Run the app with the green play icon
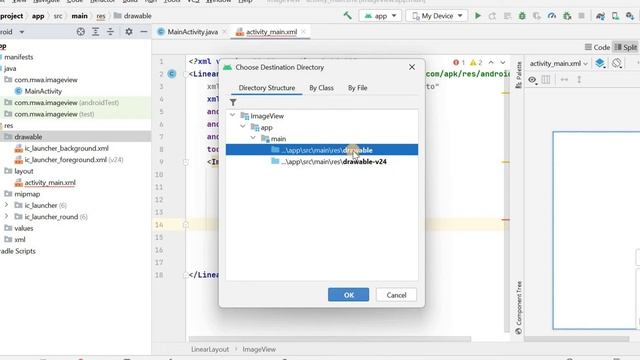 (x=478, y=16)
